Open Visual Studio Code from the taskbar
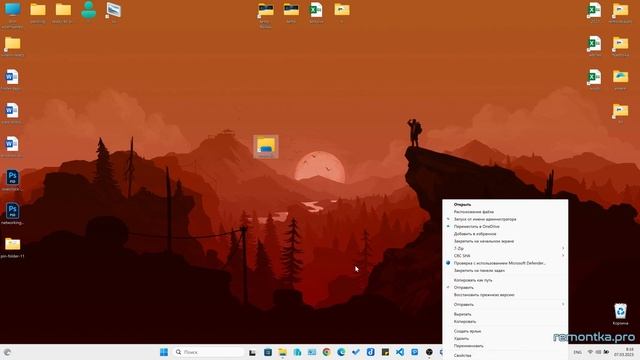This screenshot has width=640, height=360. 400,352
